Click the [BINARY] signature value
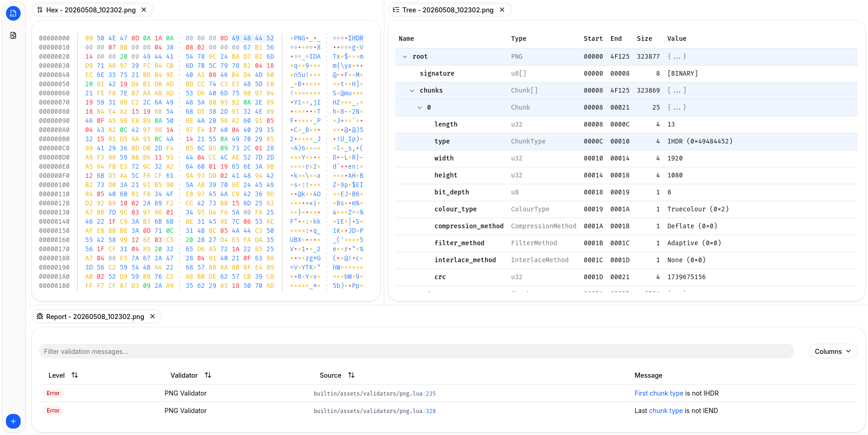868x435 pixels. tap(682, 73)
